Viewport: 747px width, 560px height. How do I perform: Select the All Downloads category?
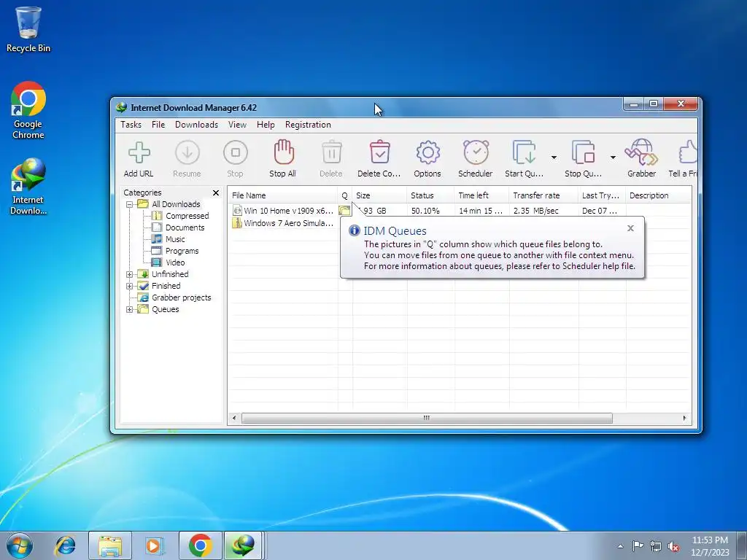point(176,204)
